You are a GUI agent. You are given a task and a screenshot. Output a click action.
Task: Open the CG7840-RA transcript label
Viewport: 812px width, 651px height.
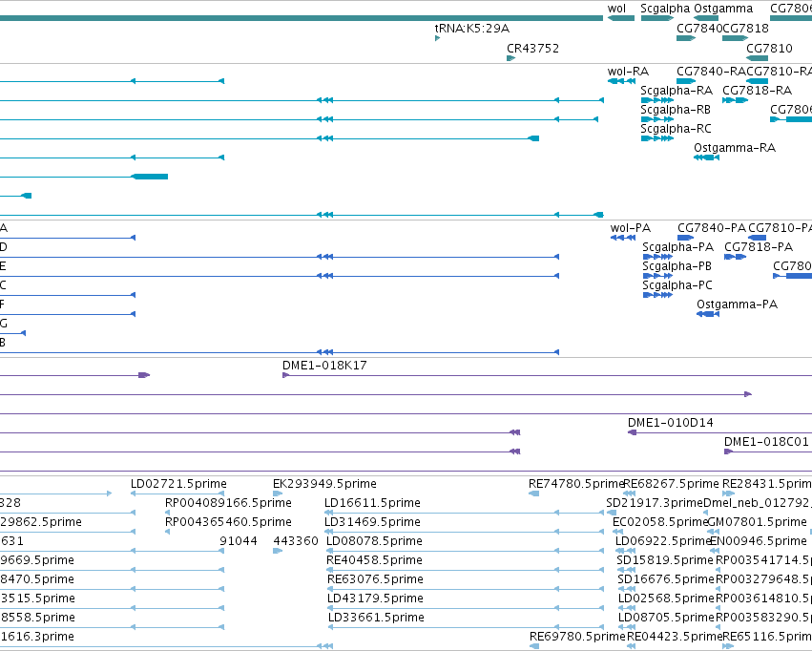pos(711,72)
